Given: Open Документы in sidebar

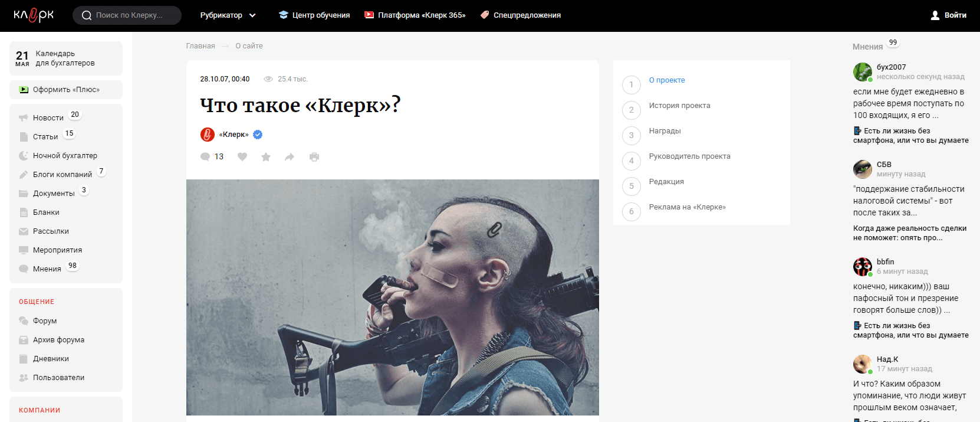Looking at the screenshot, I should pyautogui.click(x=54, y=193).
